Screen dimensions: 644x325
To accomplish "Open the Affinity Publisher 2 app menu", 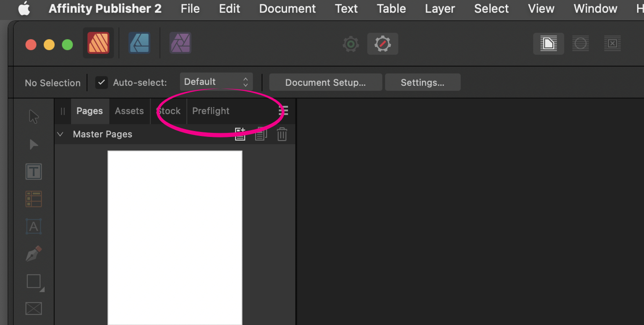I will pos(105,9).
